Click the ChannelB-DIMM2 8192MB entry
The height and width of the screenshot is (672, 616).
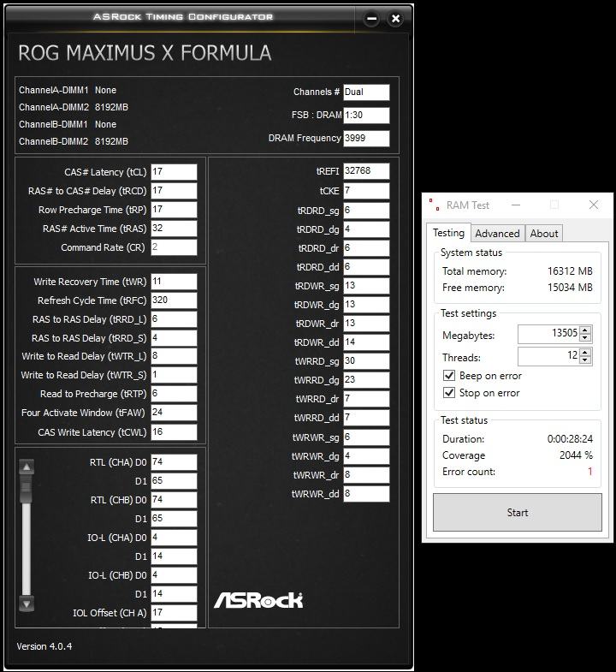(74, 141)
